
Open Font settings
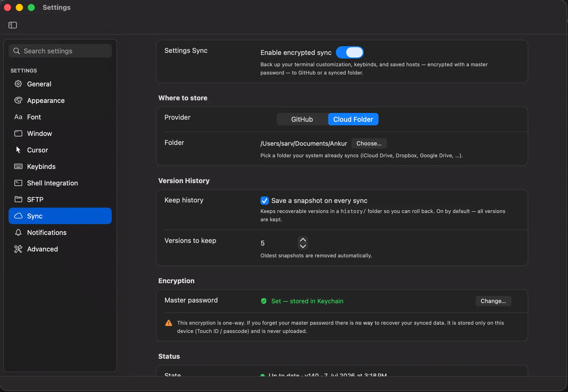tap(60, 117)
